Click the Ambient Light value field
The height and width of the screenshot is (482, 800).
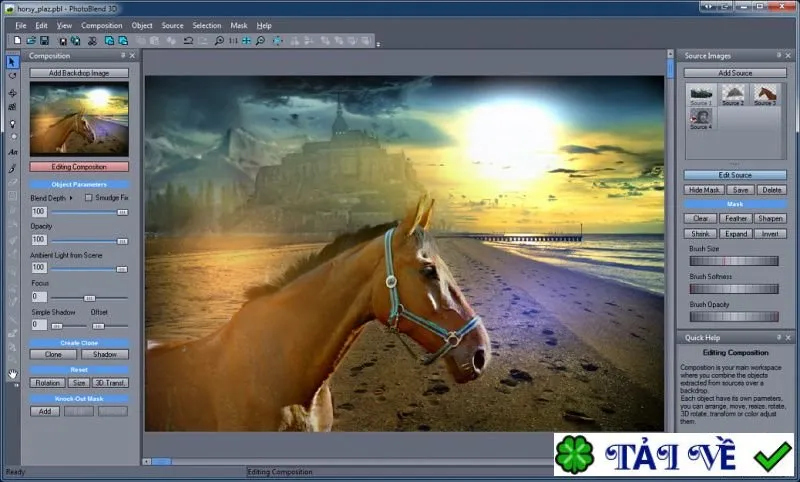tap(39, 268)
